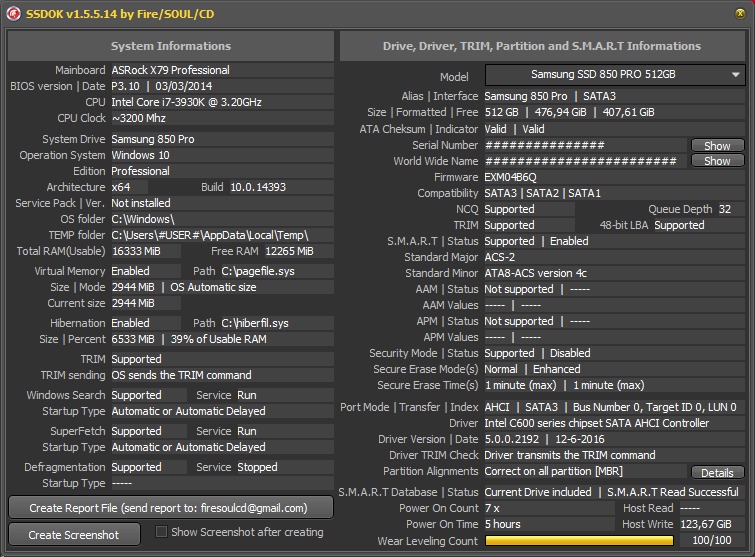Screen dimensions: 755x557
Task: Show the hidden Serial Number
Action: click(717, 145)
